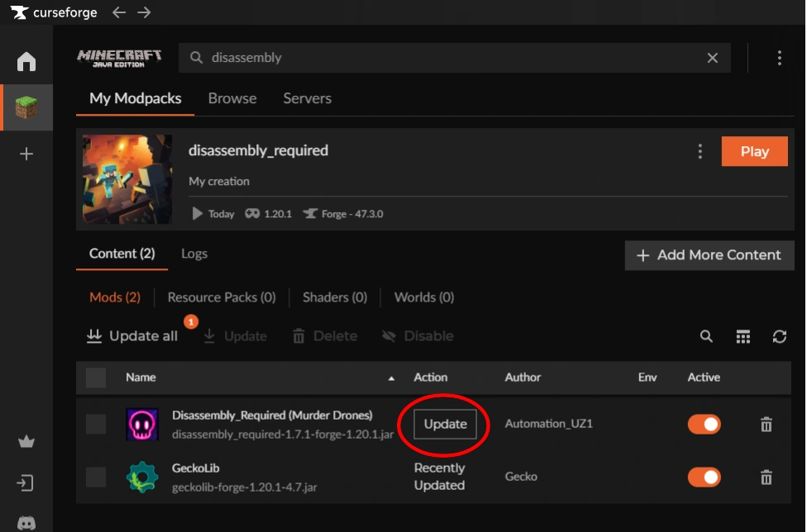
Task: Open the top-right three-dot options menu
Action: (779, 58)
